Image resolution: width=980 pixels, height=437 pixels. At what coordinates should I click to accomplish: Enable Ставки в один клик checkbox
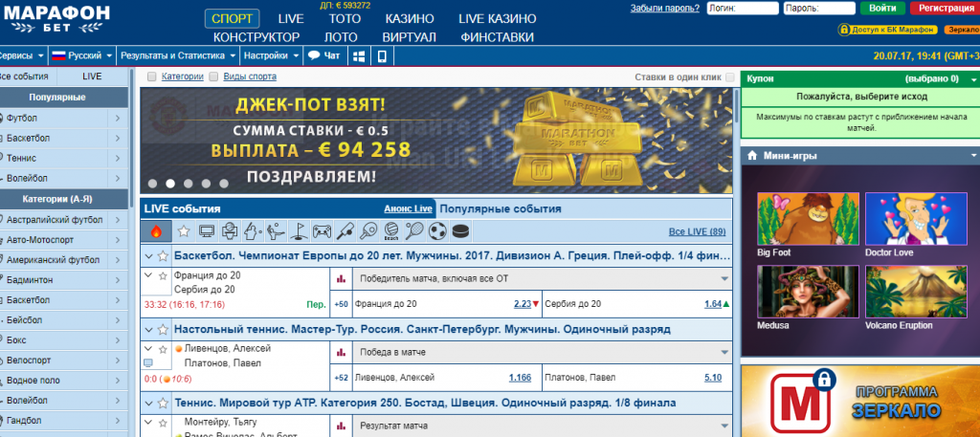730,76
